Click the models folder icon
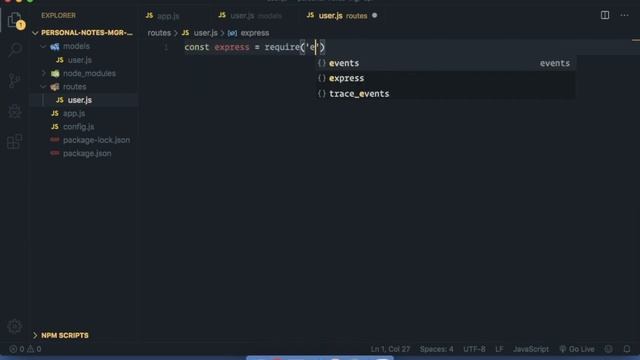 tap(55, 47)
